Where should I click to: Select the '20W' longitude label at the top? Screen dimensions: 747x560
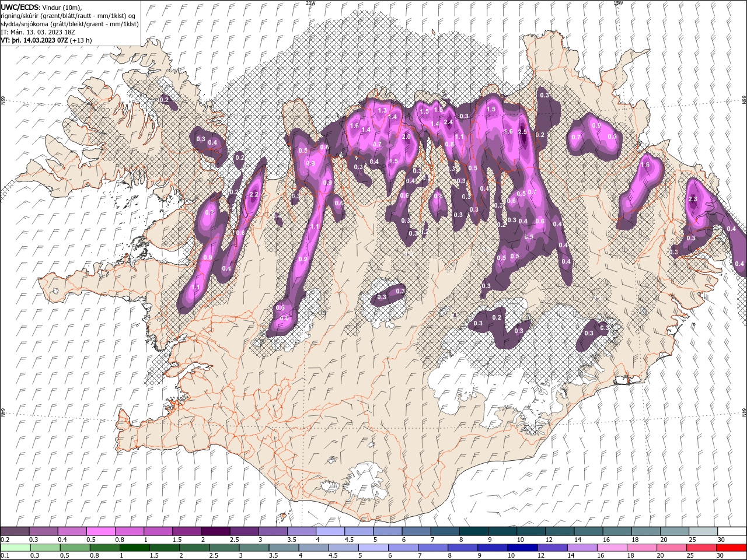coord(310,3)
